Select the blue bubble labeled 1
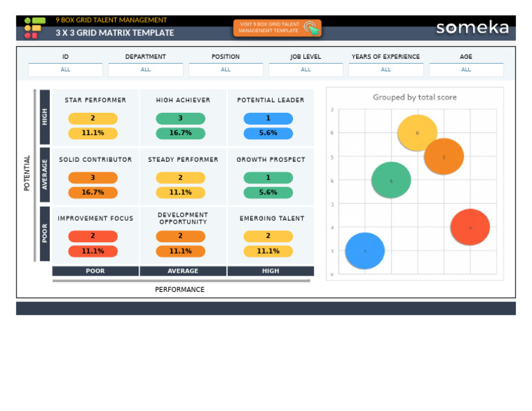Viewport: 532px width, 411px height. pyautogui.click(x=365, y=250)
